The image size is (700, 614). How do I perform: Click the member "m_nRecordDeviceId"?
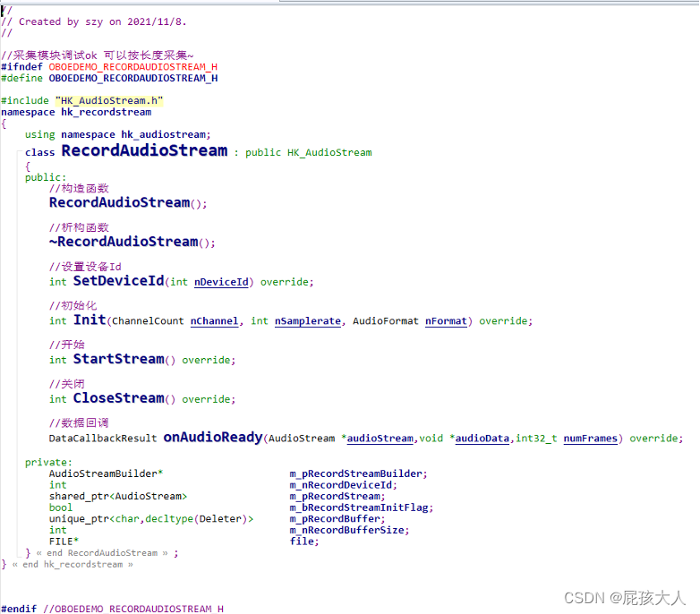(x=341, y=485)
